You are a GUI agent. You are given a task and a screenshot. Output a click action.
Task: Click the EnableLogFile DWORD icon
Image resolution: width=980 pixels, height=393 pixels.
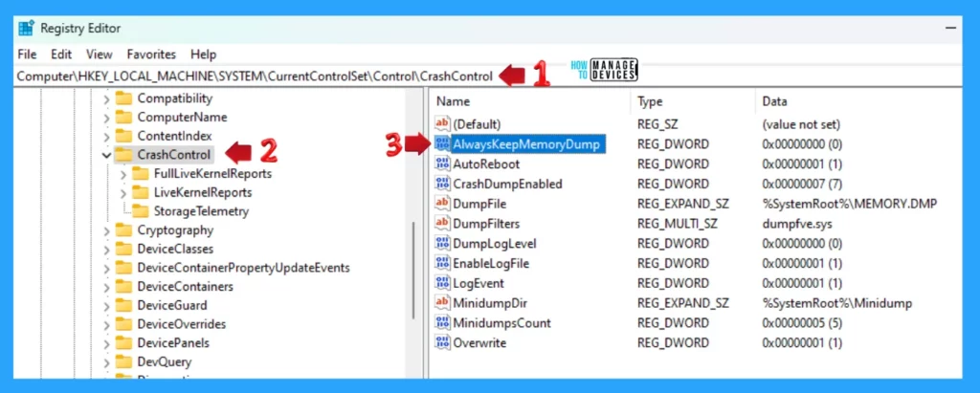(442, 263)
